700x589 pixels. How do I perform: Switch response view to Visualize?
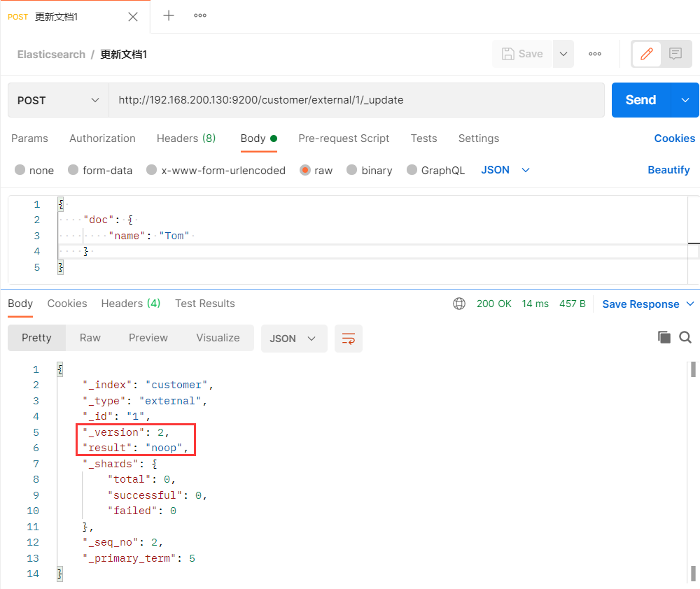[x=218, y=338]
